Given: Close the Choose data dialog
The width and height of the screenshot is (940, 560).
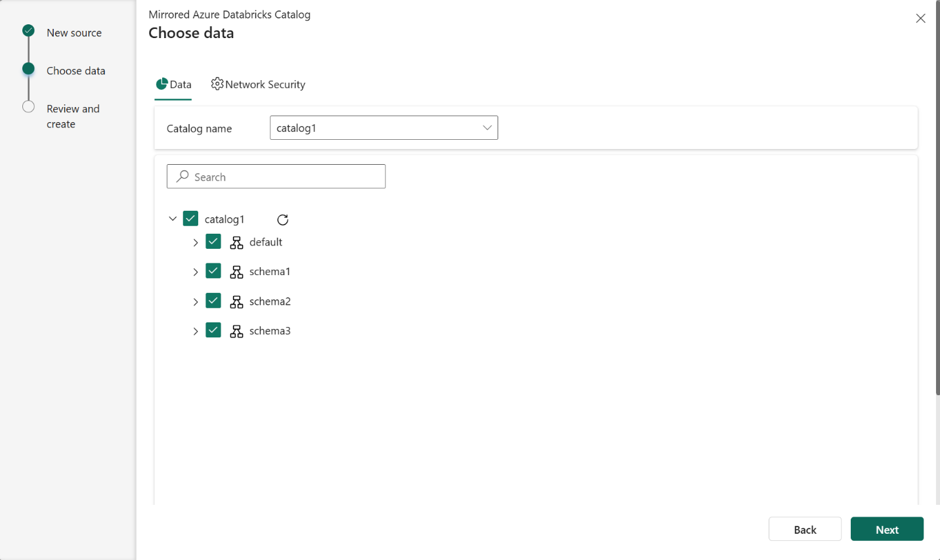Looking at the screenshot, I should click(x=920, y=18).
